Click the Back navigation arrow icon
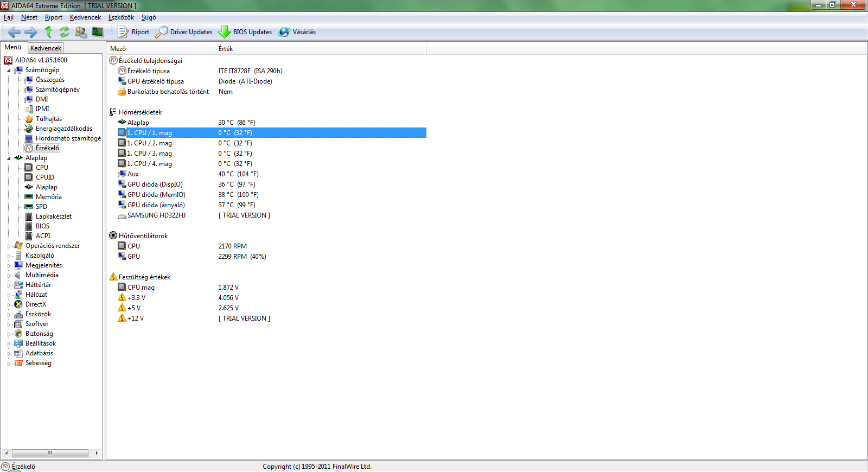Viewport: 868px width, 472px height. pos(14,32)
